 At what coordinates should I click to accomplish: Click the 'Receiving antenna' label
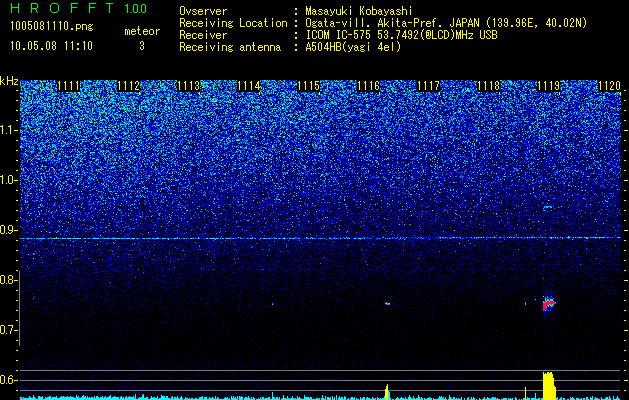[230, 47]
